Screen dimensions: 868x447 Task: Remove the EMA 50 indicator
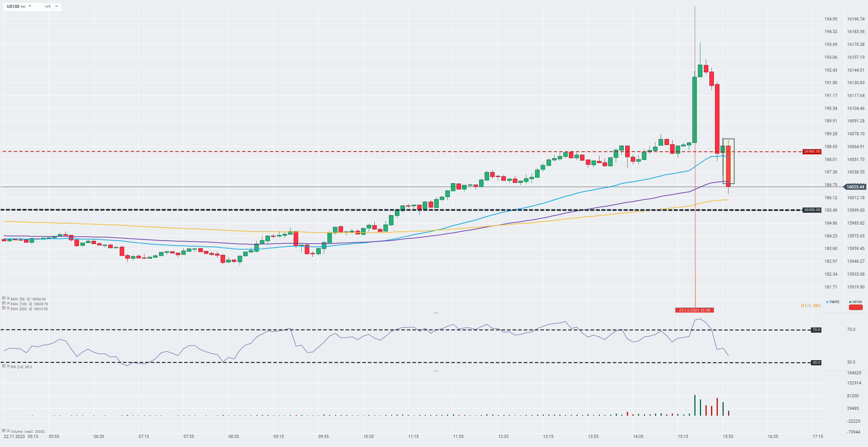coord(8,299)
